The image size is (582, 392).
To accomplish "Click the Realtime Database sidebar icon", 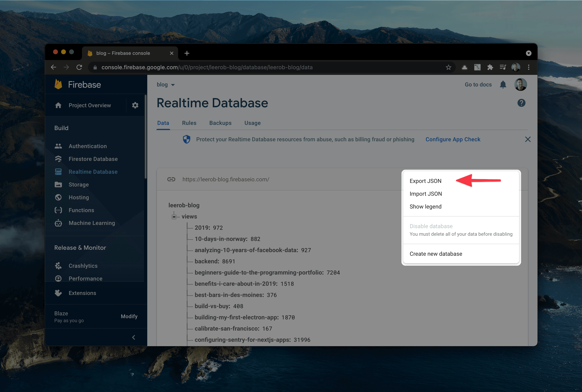I will (58, 171).
